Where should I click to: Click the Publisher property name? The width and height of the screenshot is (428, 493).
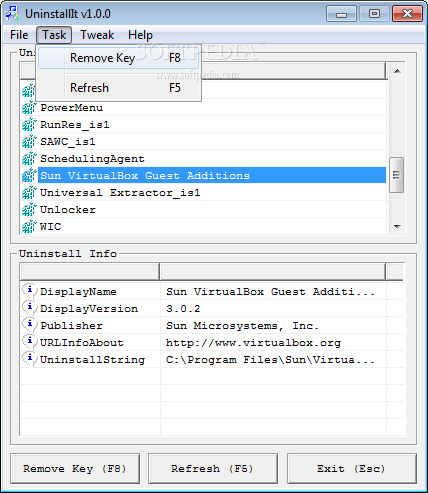[71, 326]
